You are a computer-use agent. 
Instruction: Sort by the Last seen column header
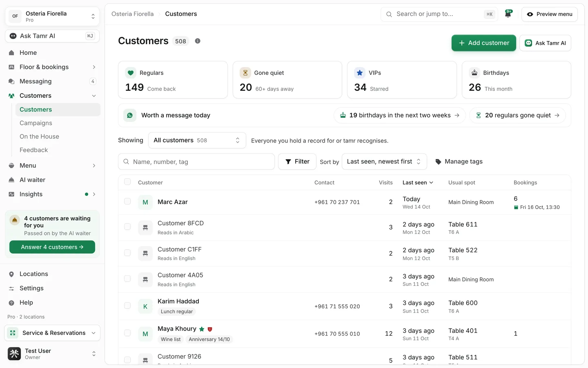coord(418,182)
